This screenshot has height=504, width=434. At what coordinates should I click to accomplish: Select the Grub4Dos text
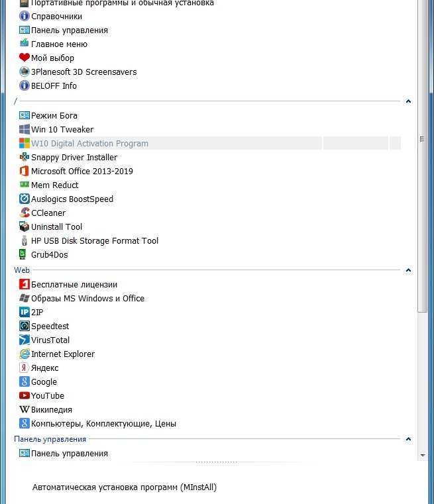tap(50, 254)
